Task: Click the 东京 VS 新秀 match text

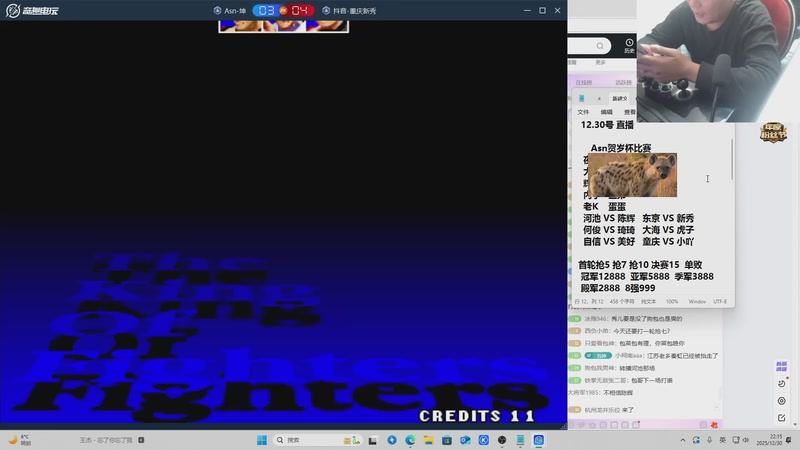Action: pyautogui.click(x=668, y=218)
